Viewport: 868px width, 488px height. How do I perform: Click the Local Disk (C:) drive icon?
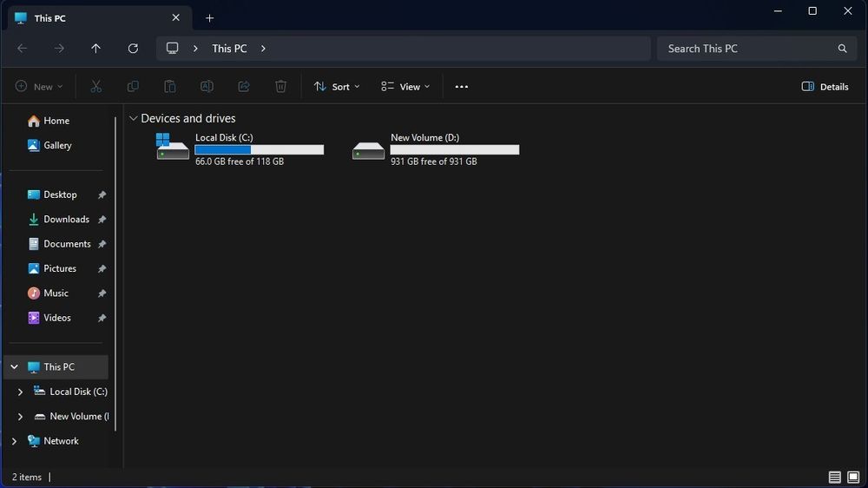coord(172,147)
